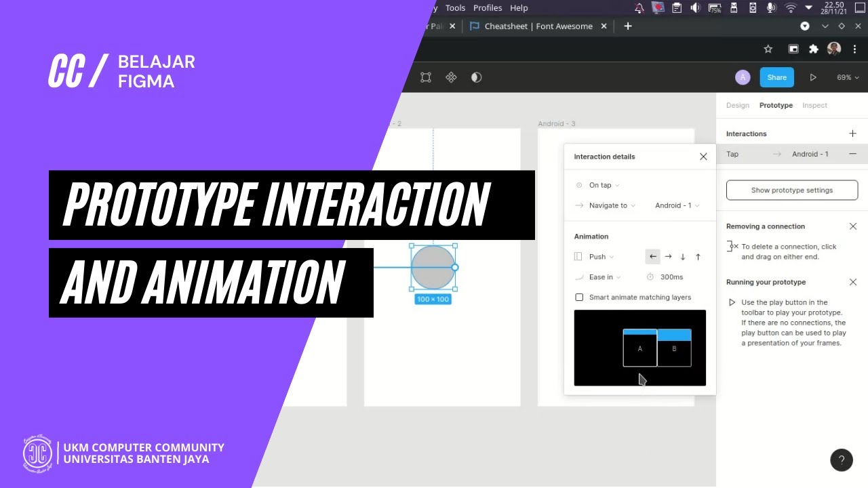
Task: Select down arrow push direction
Action: (683, 257)
